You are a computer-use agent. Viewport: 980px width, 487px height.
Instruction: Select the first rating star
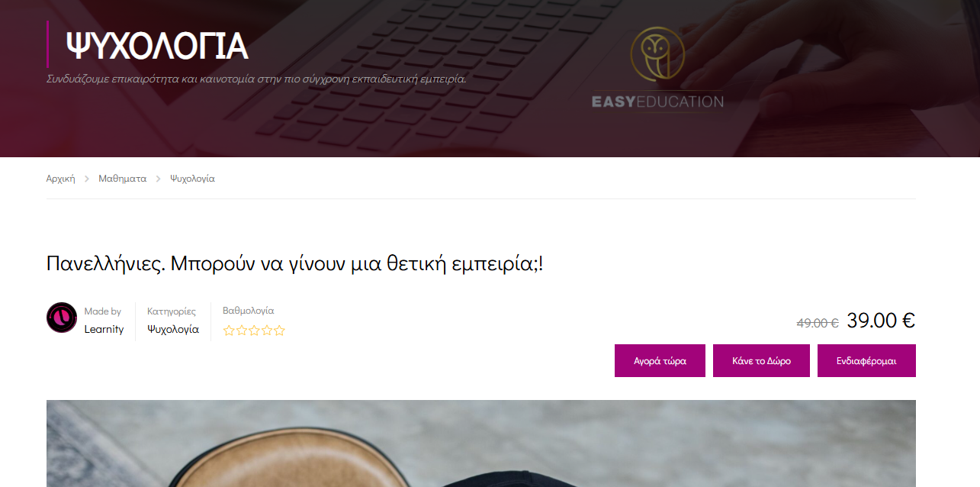coord(229,331)
